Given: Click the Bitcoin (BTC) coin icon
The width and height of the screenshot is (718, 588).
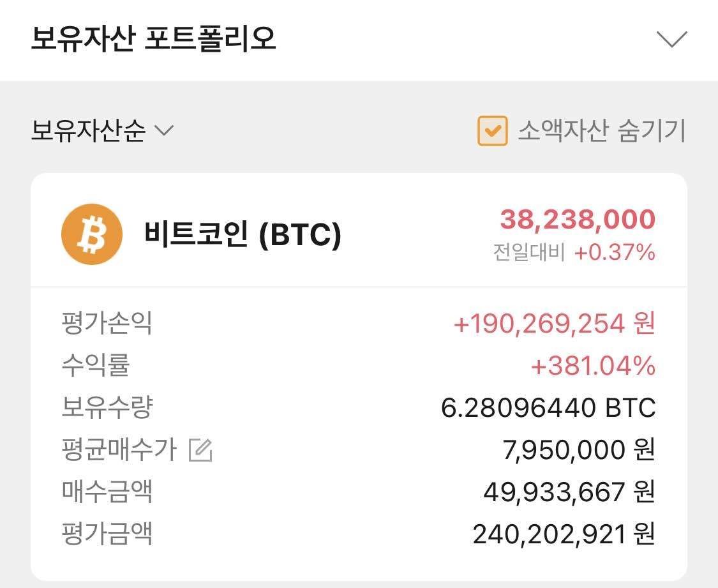Looking at the screenshot, I should coord(90,234).
